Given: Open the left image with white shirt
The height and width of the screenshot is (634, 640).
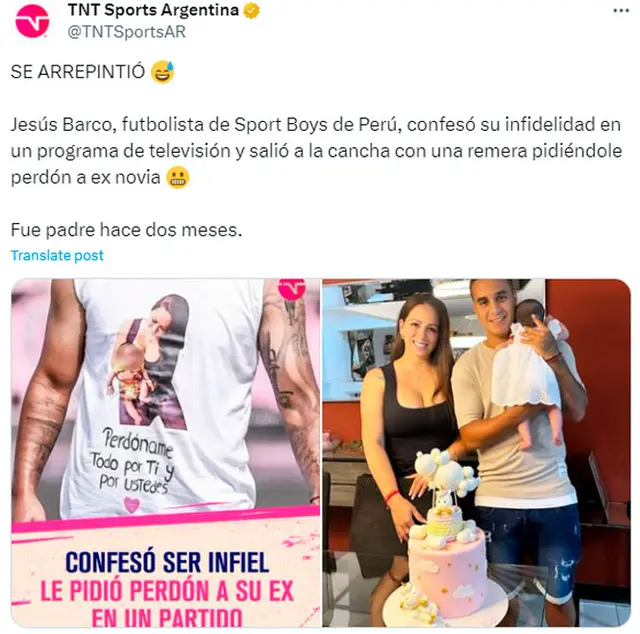Looking at the screenshot, I should [166, 452].
